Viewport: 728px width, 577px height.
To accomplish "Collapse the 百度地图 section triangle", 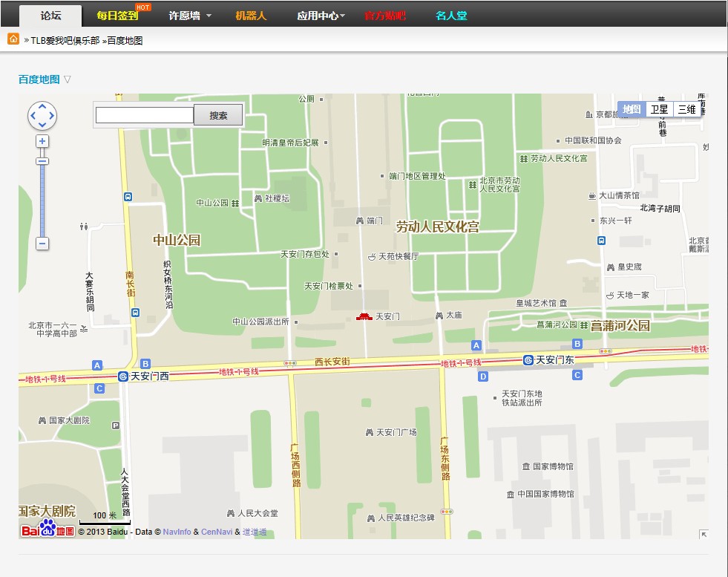I will pos(68,79).
